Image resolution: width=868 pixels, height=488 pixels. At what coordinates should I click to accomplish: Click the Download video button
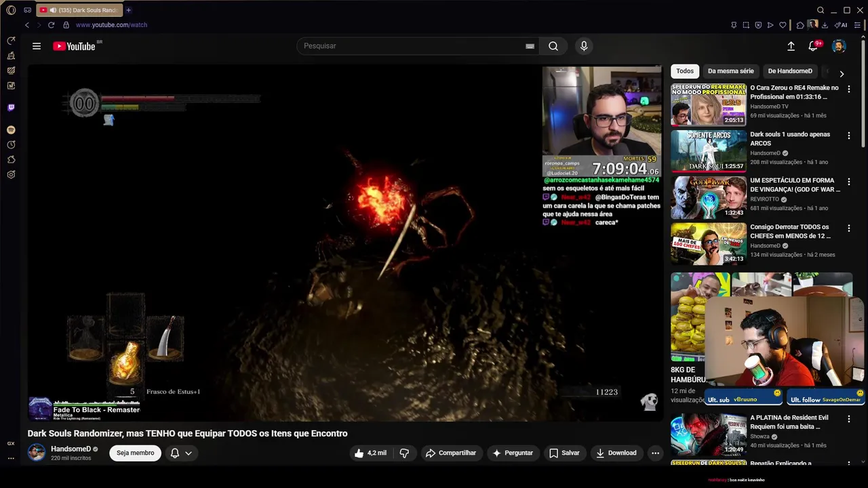point(616,453)
